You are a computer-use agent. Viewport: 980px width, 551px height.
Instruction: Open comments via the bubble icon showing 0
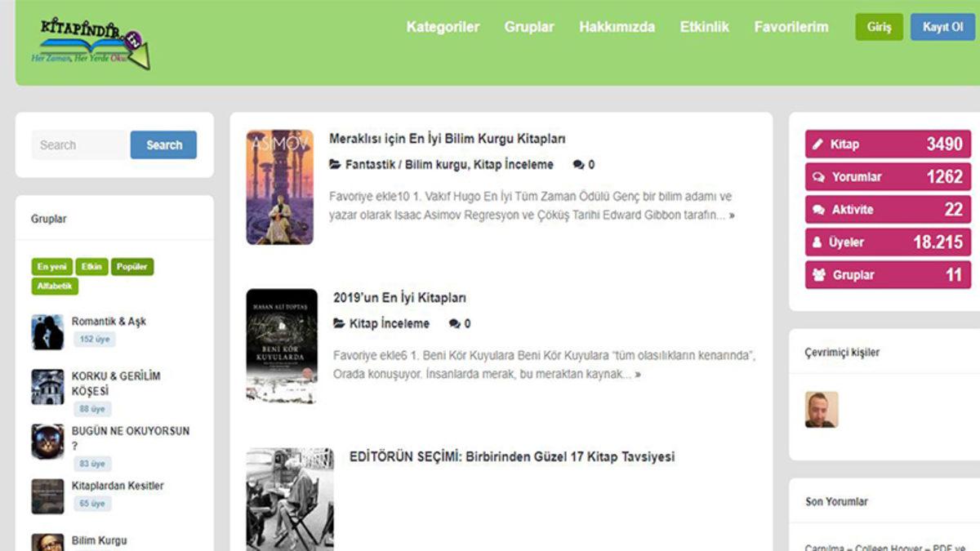(580, 163)
